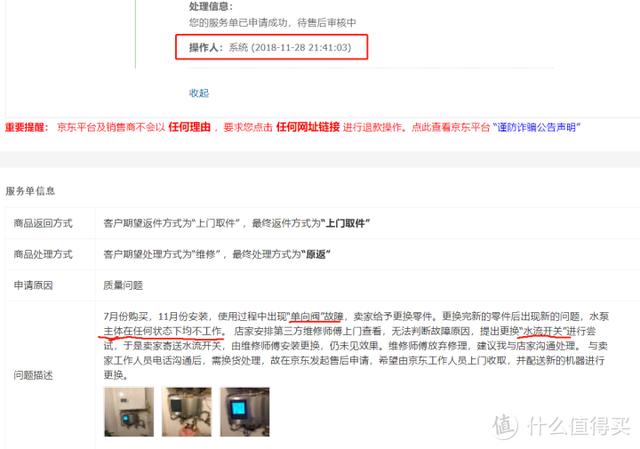Click the 任何理由 bold red text

(x=189, y=127)
